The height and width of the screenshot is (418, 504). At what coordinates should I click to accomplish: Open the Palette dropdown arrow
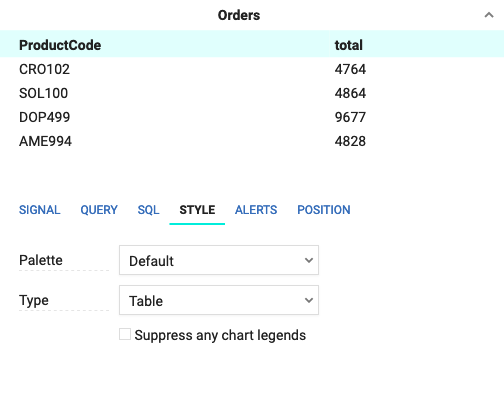tap(309, 260)
